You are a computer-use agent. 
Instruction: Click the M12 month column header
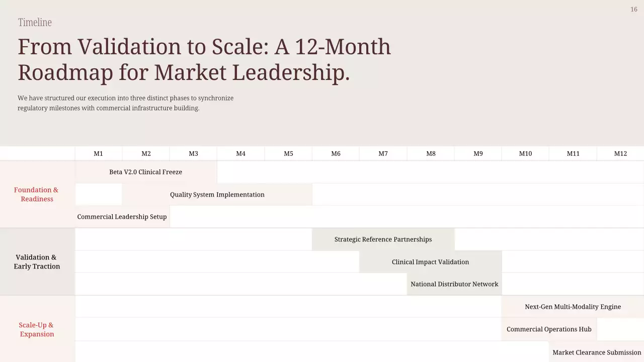(620, 154)
